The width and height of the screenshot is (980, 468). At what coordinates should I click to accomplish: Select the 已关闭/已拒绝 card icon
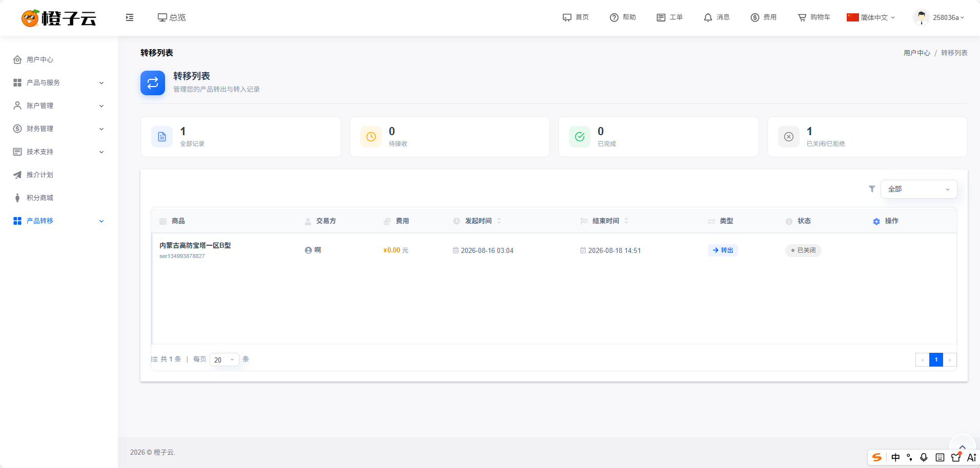point(789,137)
